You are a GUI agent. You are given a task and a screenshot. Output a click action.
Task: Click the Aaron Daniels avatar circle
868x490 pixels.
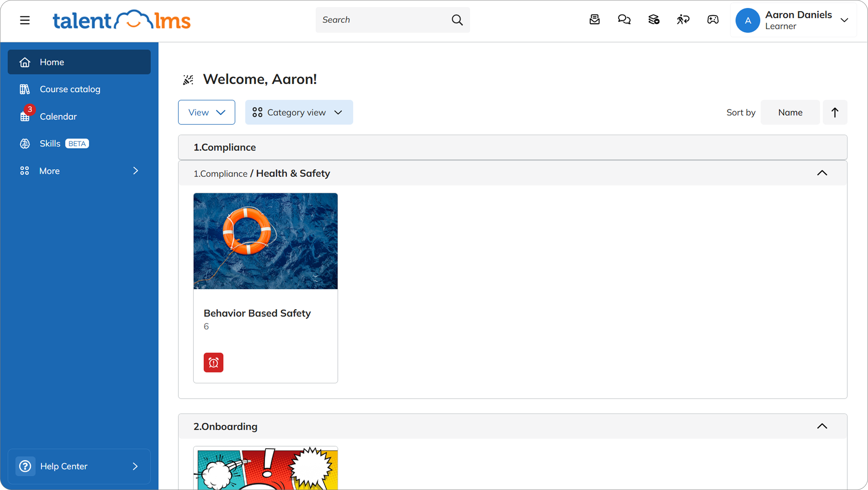[x=748, y=20]
